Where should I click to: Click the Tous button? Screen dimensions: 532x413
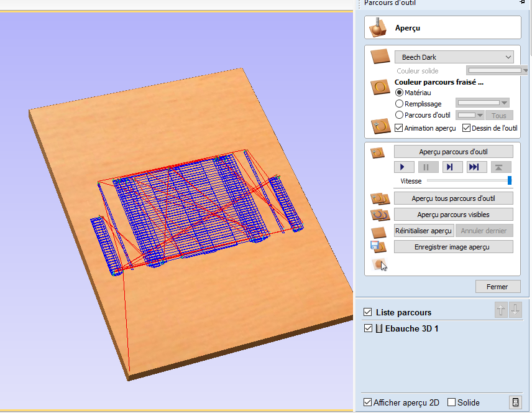[498, 116]
